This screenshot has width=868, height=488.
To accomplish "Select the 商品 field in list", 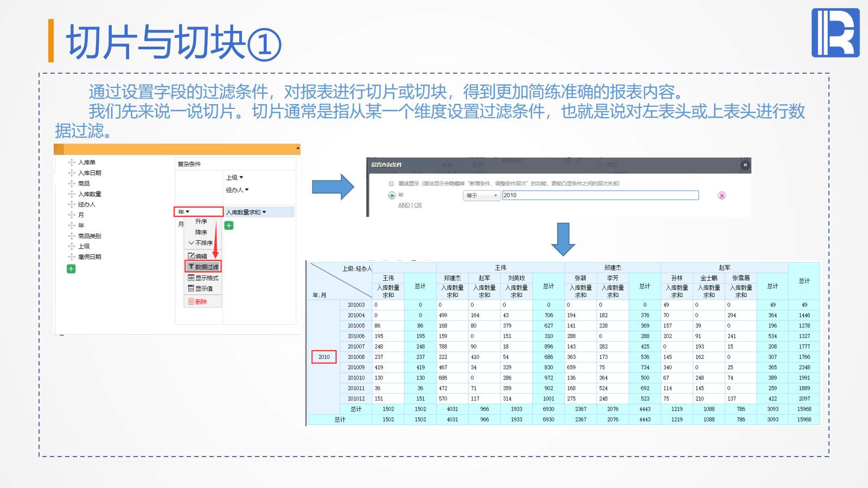I will [84, 183].
